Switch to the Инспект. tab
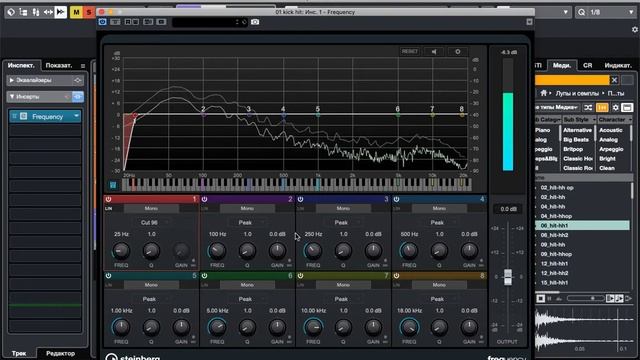 click(21, 65)
